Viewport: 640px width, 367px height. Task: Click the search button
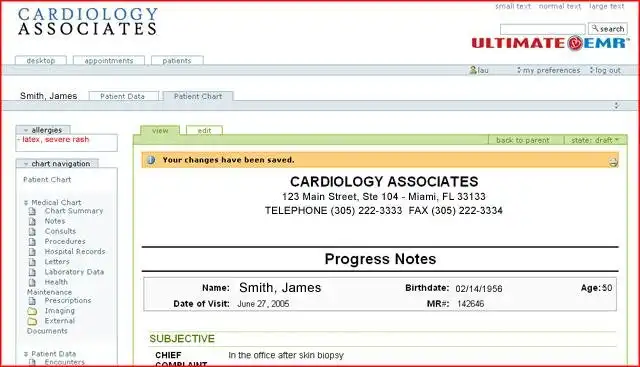(608, 29)
